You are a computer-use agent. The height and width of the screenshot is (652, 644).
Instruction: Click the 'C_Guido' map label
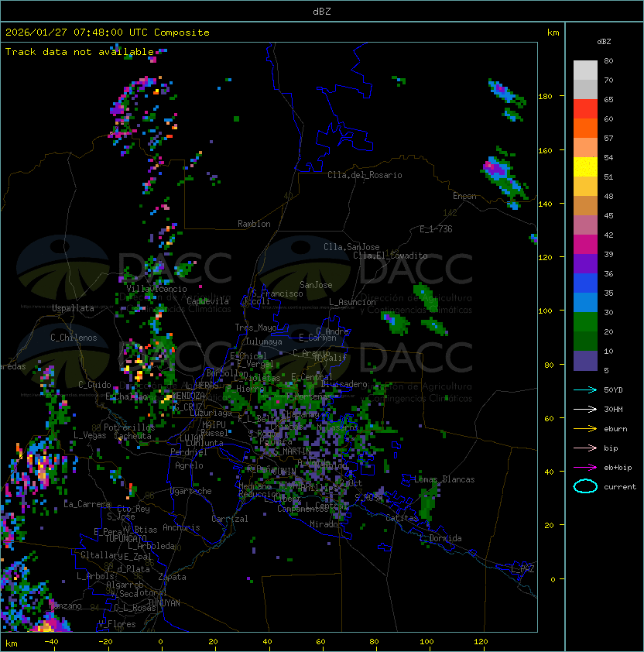click(x=94, y=385)
